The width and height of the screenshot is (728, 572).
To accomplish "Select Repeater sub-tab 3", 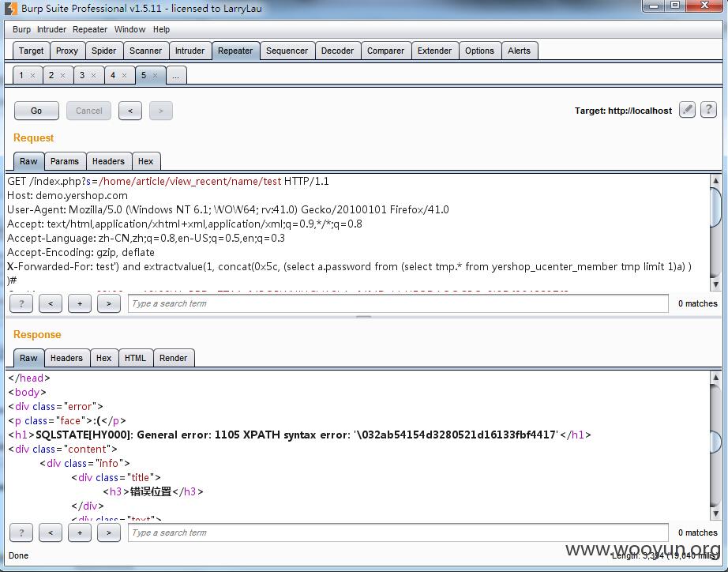I will (82, 75).
